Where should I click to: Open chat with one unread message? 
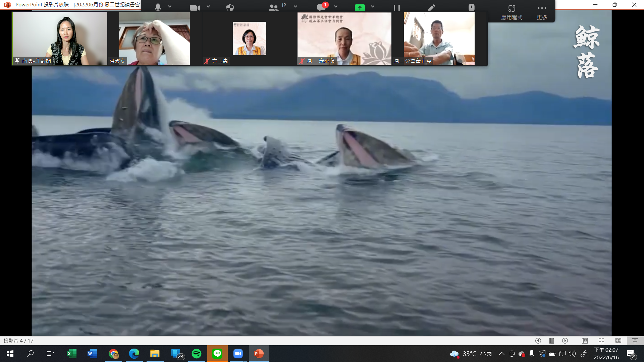(x=322, y=7)
